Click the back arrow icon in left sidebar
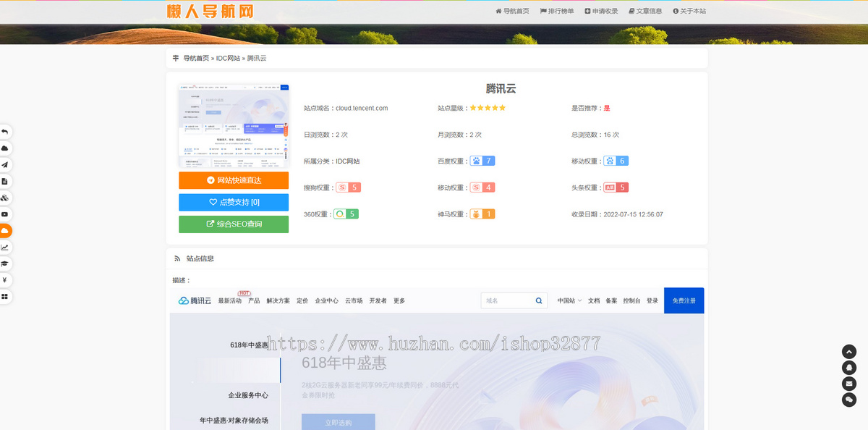Viewport: 868px width, 430px height. [4, 132]
